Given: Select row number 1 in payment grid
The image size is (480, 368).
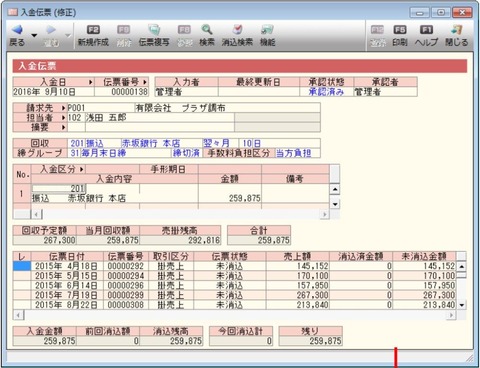Looking at the screenshot, I should (22, 193).
